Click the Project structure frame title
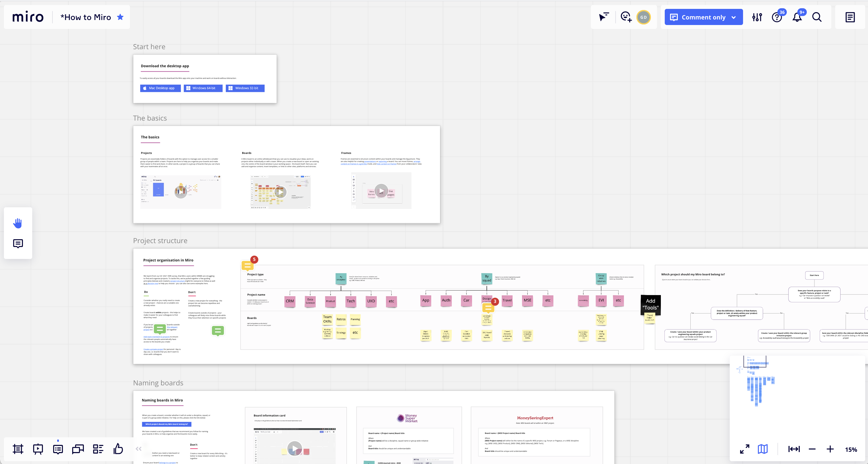 coord(160,240)
